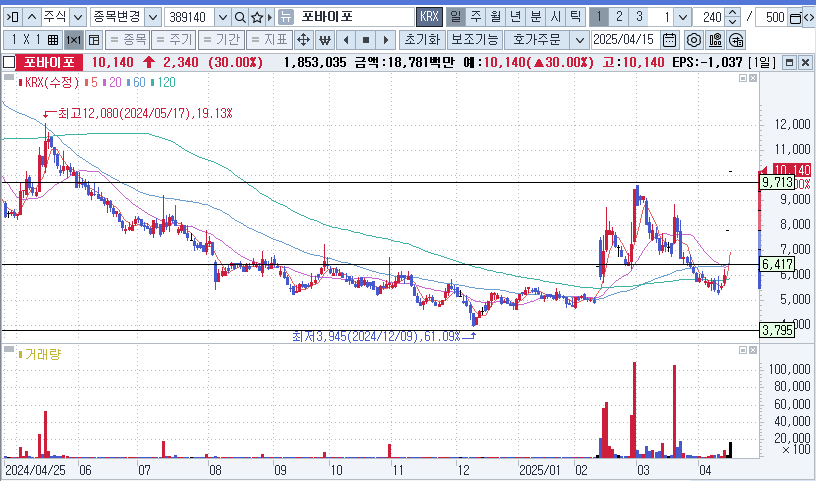Screen dimensions: 816x481
Task: Add 389140 to favorites with star icon
Action: (257, 17)
